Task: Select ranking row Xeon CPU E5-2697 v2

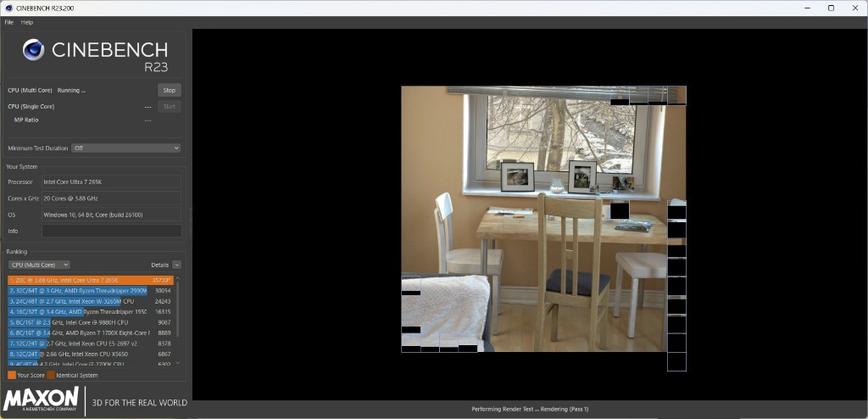Action: tap(91, 344)
